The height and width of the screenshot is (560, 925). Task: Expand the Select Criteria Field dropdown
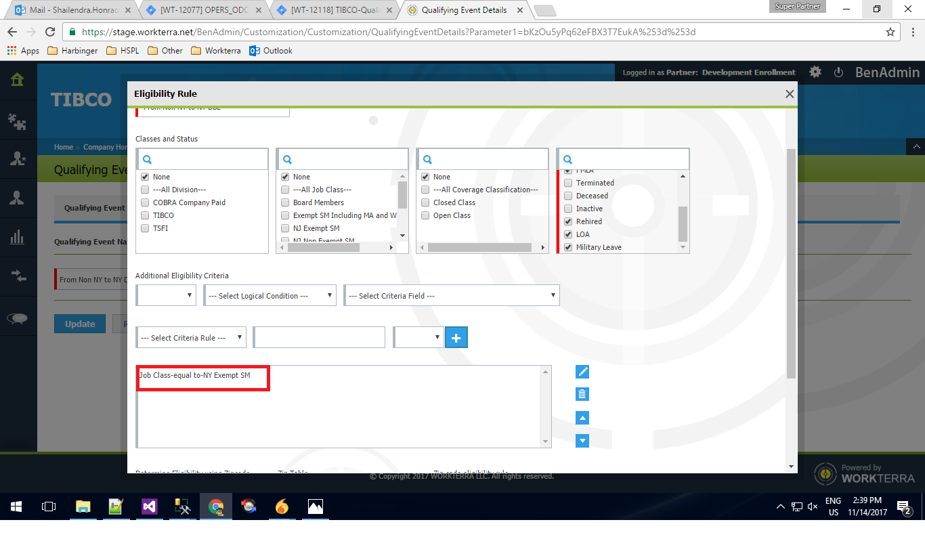point(452,296)
